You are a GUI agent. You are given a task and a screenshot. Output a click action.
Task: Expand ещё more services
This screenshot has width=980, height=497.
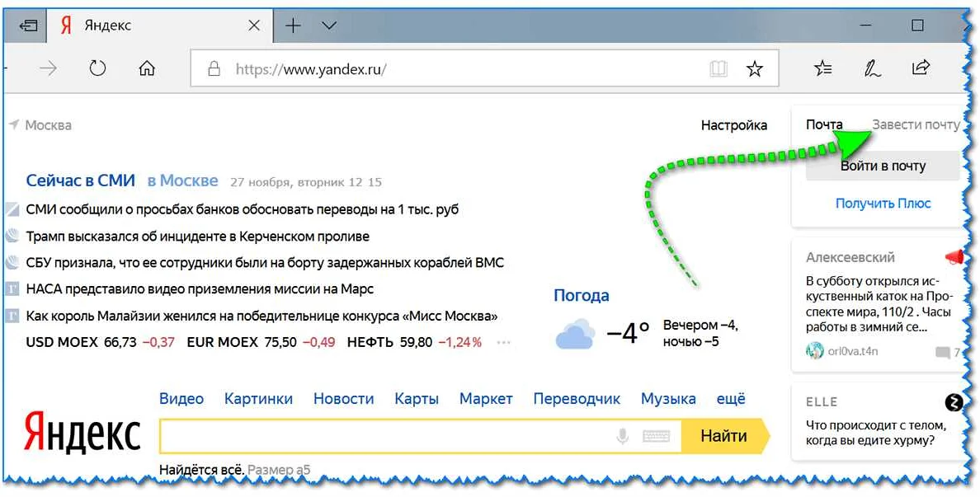[731, 398]
